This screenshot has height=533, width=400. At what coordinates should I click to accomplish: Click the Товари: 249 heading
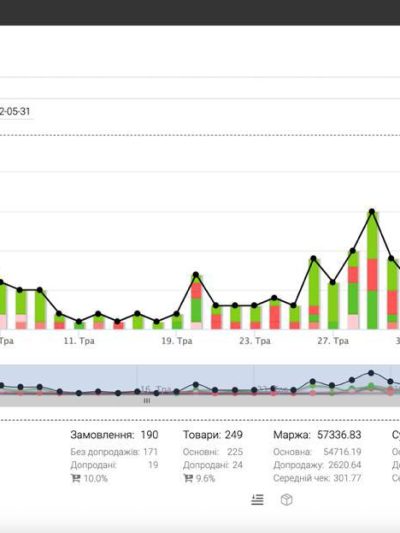(213, 435)
